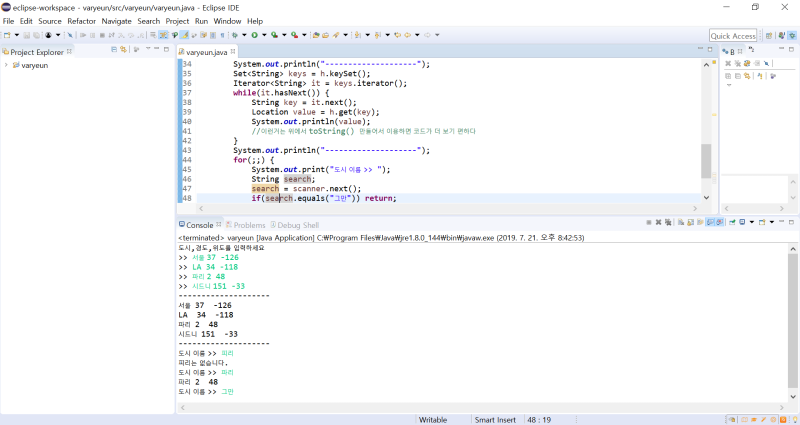Close the varyeun.java editor tab

(233, 52)
